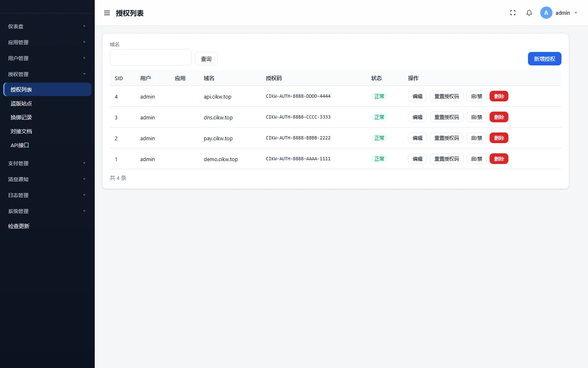Click the api.cikw.top domain cell
The width and height of the screenshot is (588, 368).
[x=218, y=96]
